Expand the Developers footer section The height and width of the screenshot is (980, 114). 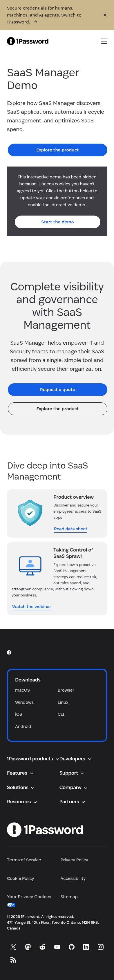(75, 759)
